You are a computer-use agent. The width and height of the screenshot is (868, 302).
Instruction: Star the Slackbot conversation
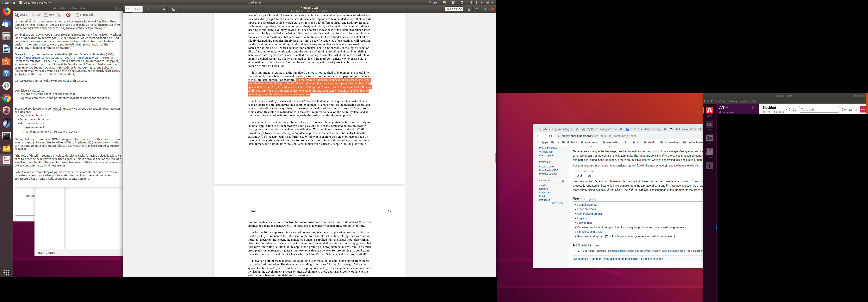[x=764, y=112]
